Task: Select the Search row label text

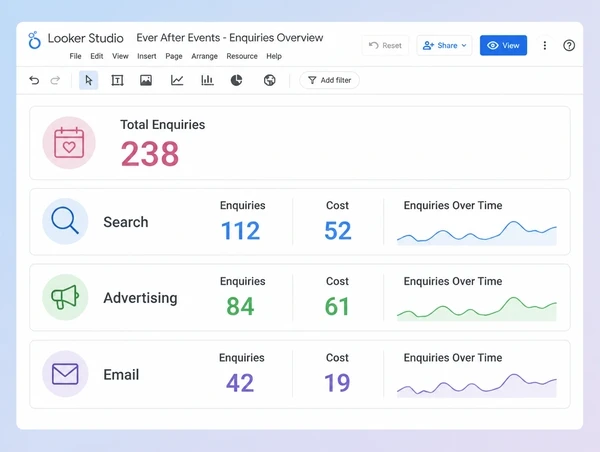Action: (x=126, y=222)
